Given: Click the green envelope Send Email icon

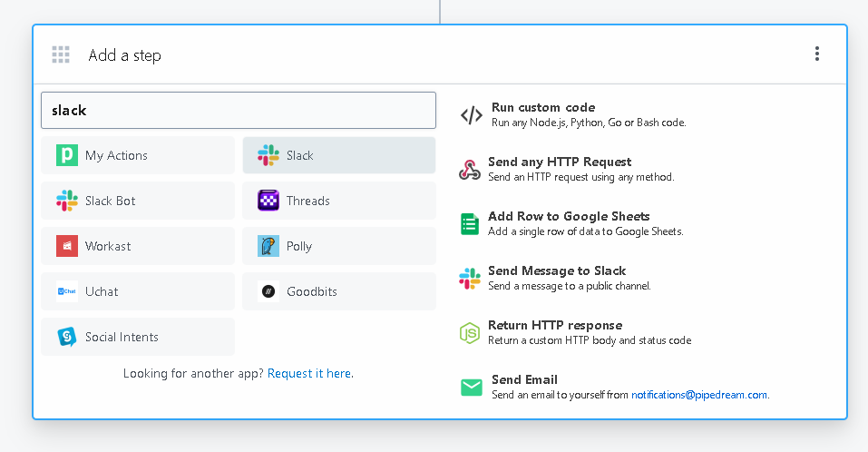Looking at the screenshot, I should click(472, 388).
